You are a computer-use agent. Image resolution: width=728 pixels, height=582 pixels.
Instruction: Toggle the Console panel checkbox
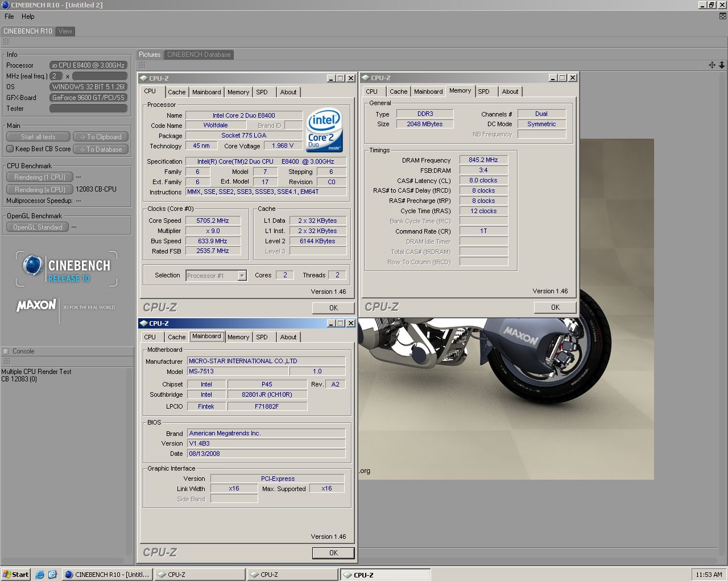pos(6,351)
